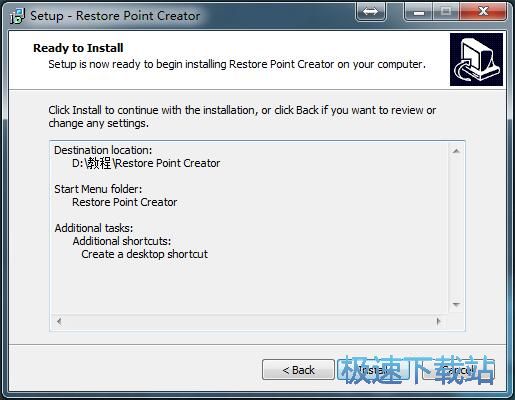The width and height of the screenshot is (515, 400).
Task: Click the Back button
Action: [298, 370]
